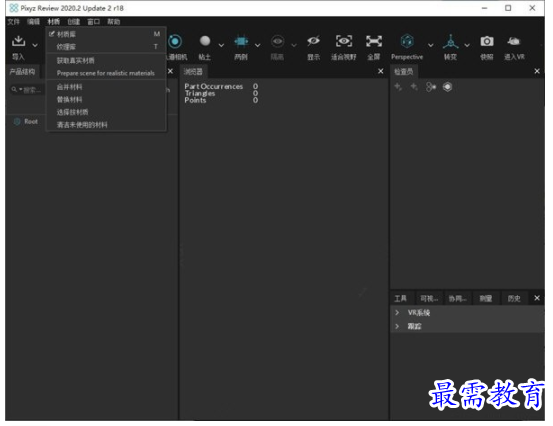Click the hierarchy nodes inspector icon
Screen dimensions: 553x426
[431, 87]
